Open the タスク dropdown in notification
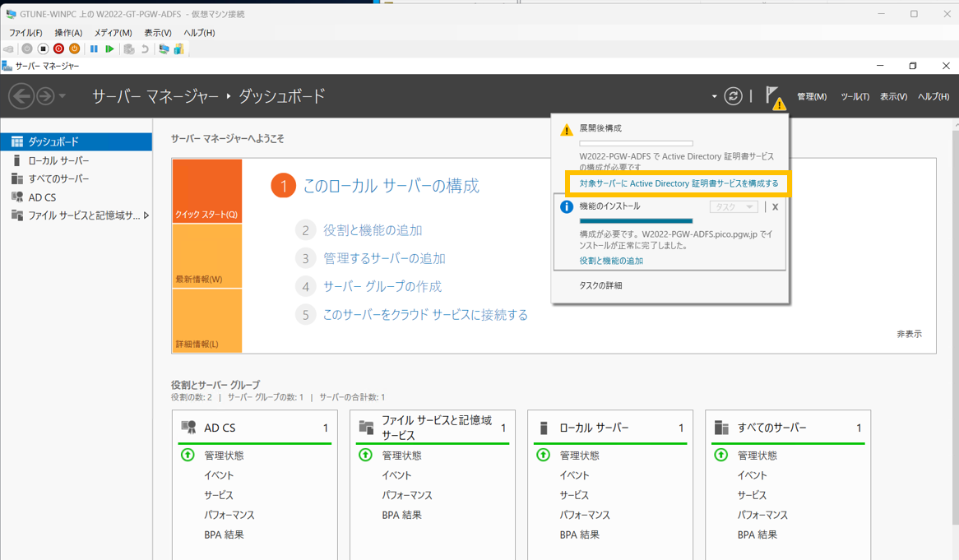Image resolution: width=959 pixels, height=560 pixels. point(734,207)
